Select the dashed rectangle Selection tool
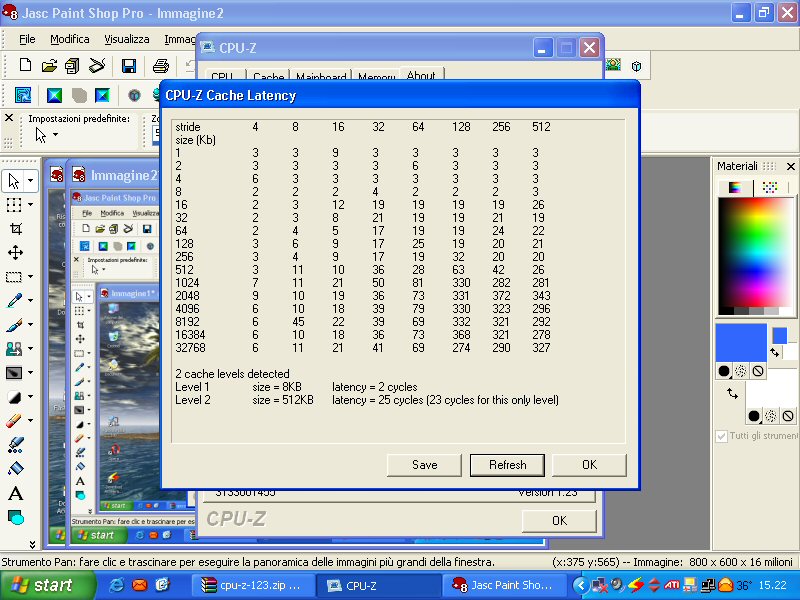Viewport: 800px width, 600px height. (x=14, y=277)
